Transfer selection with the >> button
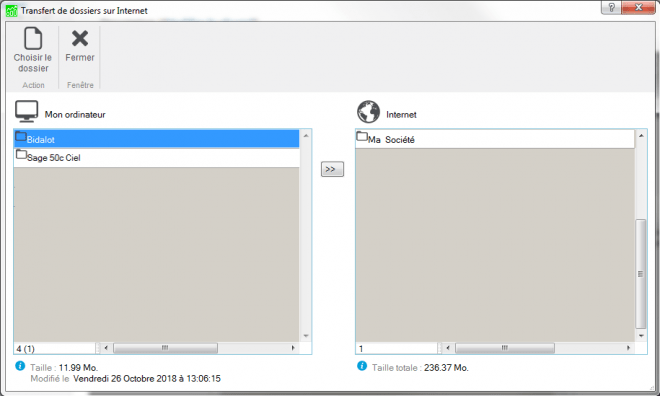660x396 pixels. point(332,169)
